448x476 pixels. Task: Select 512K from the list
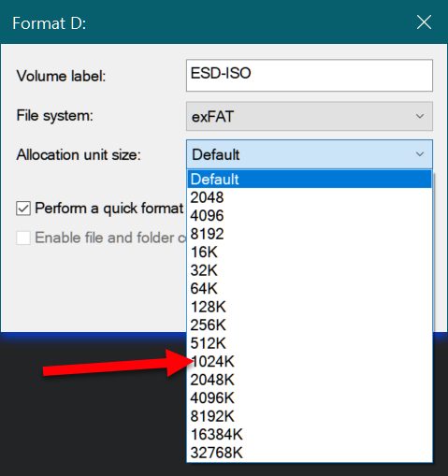310,343
